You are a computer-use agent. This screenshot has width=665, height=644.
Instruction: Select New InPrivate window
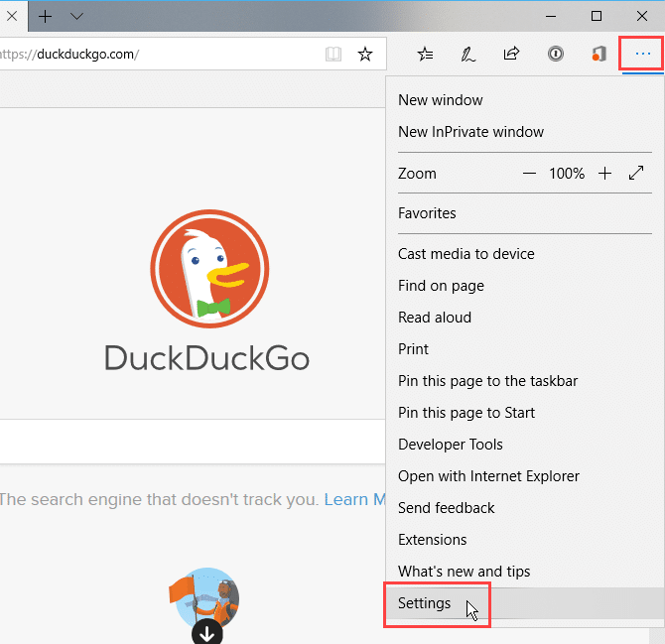(525, 132)
